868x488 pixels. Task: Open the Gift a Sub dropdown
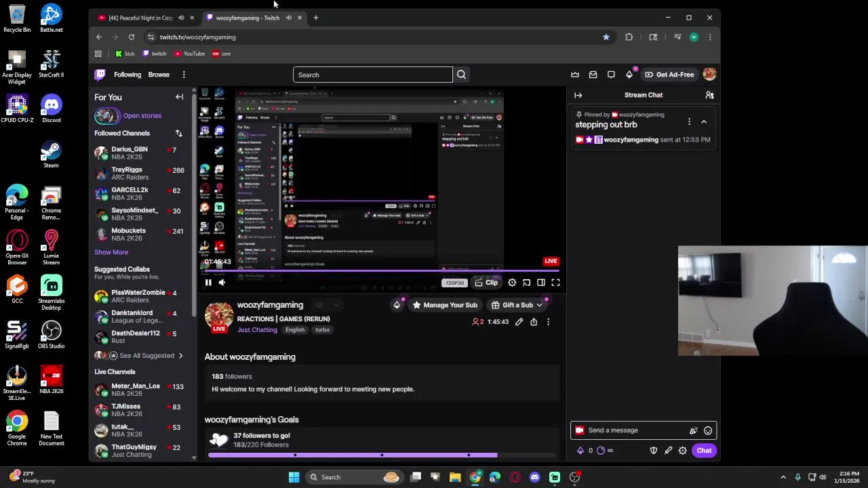[x=517, y=305]
